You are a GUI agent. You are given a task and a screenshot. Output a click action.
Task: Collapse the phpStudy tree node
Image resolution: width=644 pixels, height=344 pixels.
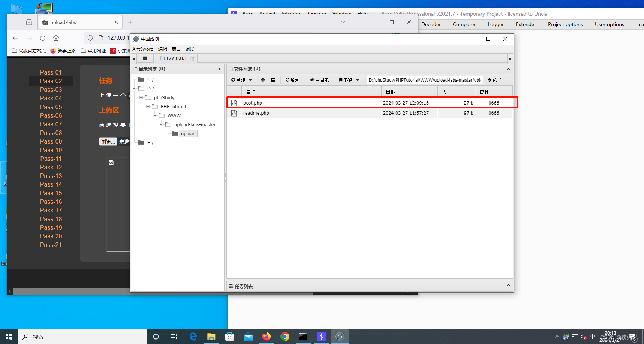[141, 98]
